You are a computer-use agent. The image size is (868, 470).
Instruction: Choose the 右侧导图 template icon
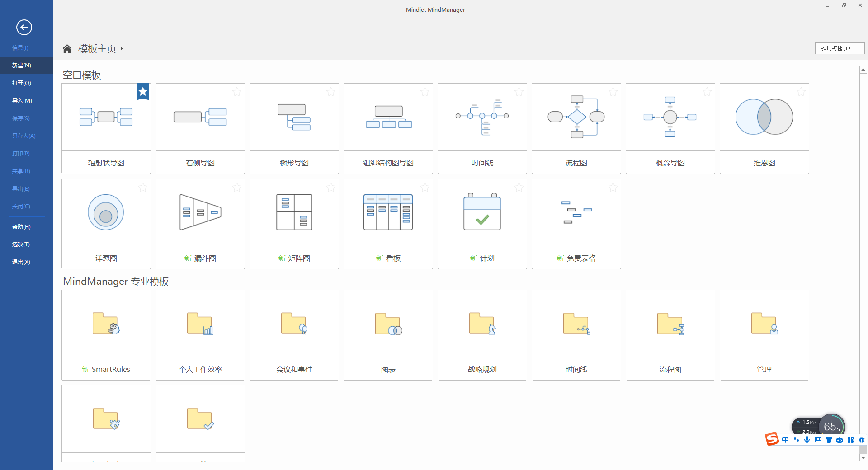200,117
